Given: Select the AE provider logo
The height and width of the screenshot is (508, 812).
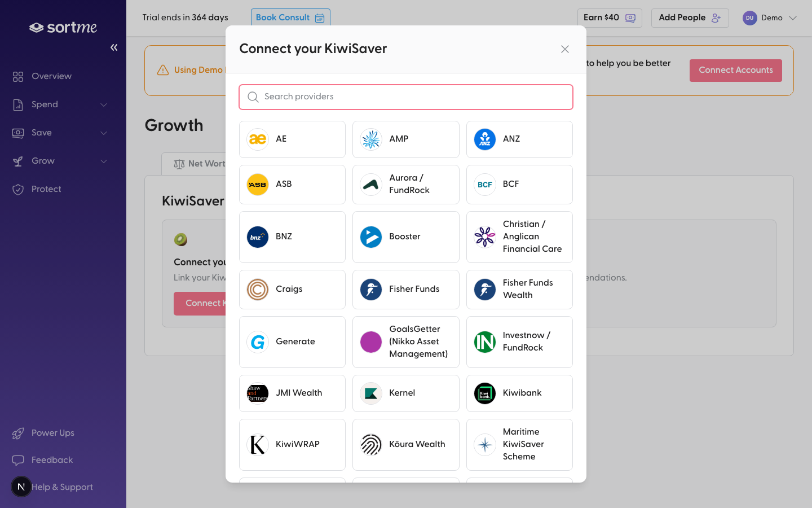Looking at the screenshot, I should click(258, 139).
